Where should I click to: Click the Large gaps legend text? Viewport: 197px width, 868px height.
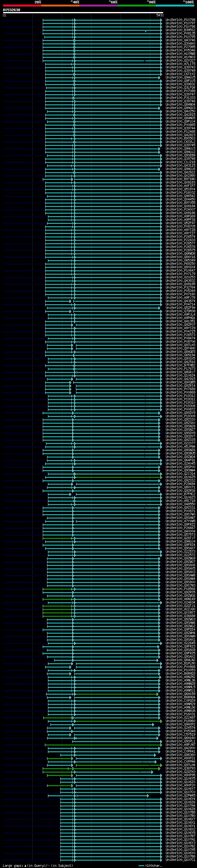tap(38, 866)
